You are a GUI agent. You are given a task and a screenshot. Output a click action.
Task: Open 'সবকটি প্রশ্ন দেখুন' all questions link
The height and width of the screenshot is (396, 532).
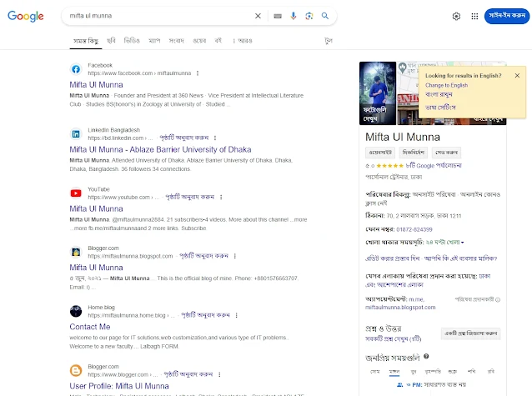click(x=394, y=339)
